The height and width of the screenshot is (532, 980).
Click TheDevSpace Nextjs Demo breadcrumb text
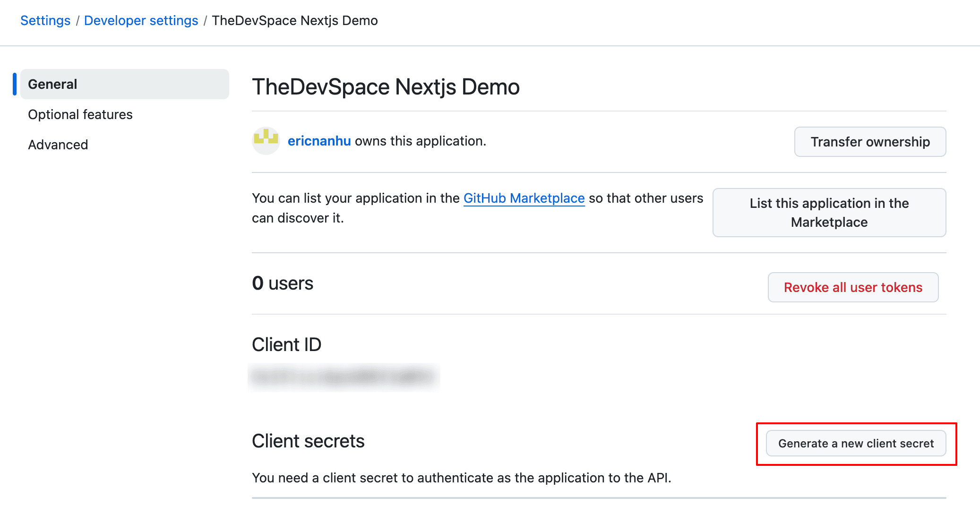[294, 20]
